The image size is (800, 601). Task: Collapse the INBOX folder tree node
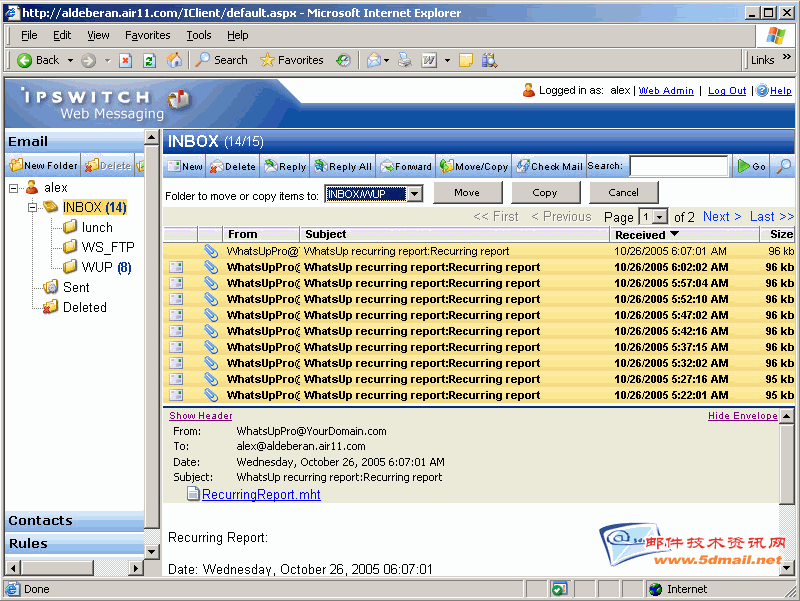coord(32,208)
